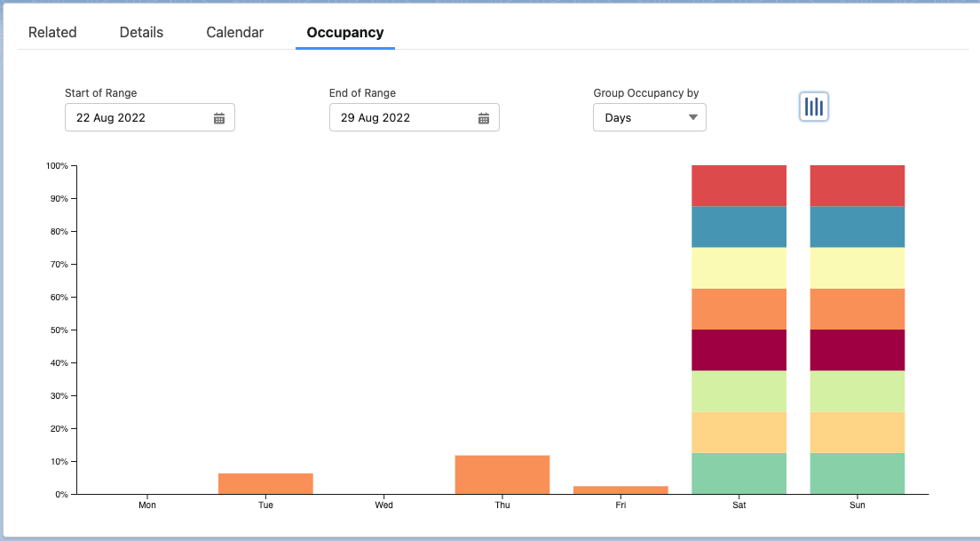
Task: Select the Occupancy tab
Action: coord(344,33)
